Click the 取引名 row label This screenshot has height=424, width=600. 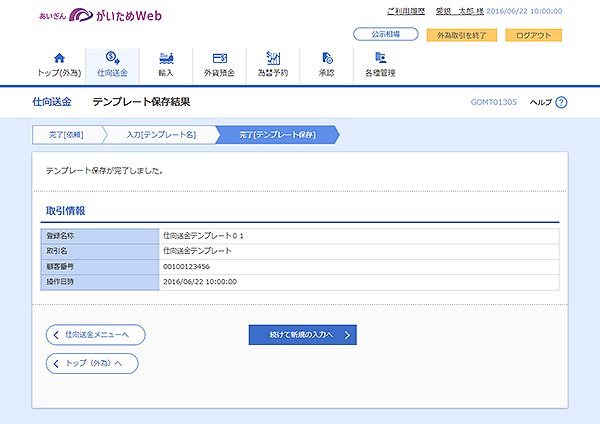click(x=57, y=251)
